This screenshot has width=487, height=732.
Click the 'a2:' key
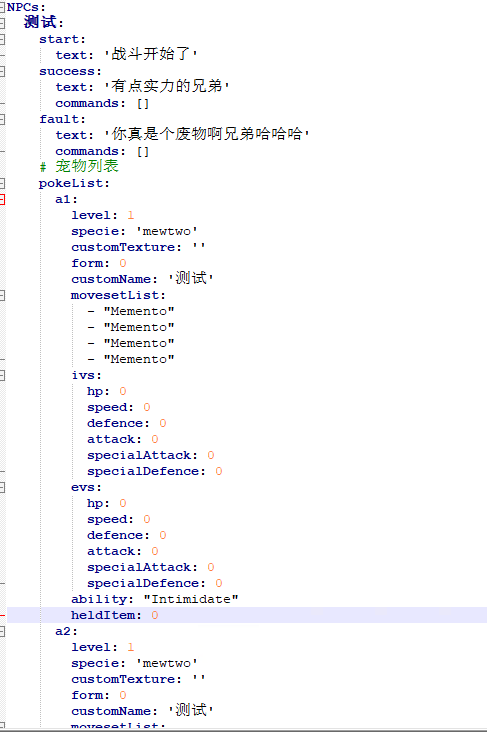coord(66,631)
